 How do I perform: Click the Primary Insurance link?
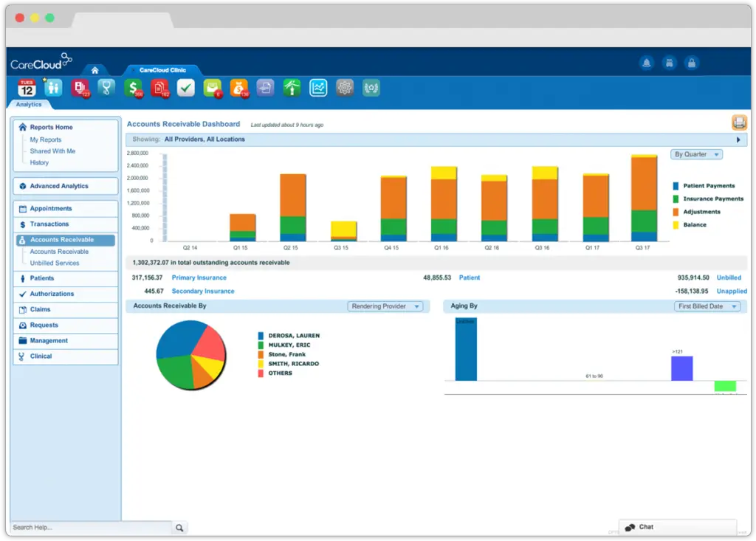[199, 278]
